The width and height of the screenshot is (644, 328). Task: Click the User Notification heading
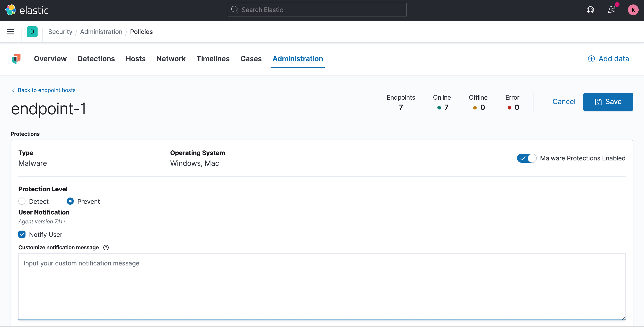(44, 212)
